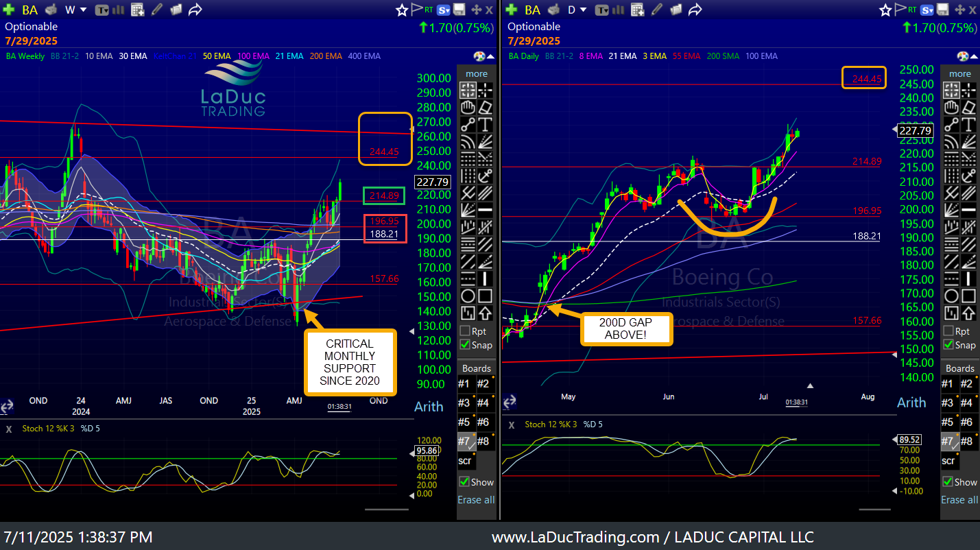
Task: Click the floppy save icon on weekly chart
Action: coord(459,10)
